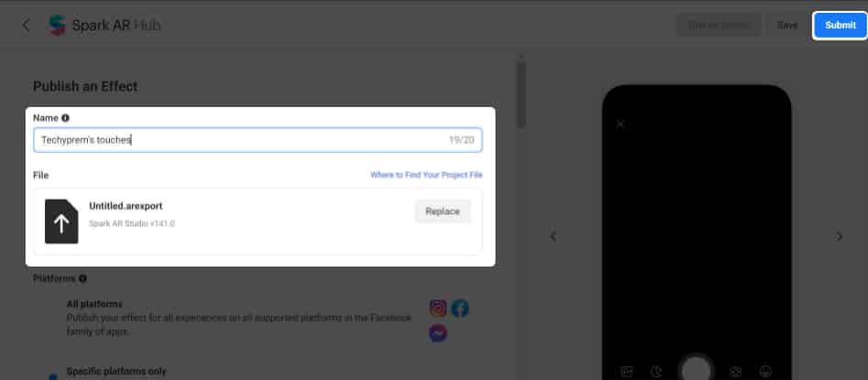This screenshot has width=868, height=380.
Task: Click the Instagram platform icon
Action: click(438, 309)
